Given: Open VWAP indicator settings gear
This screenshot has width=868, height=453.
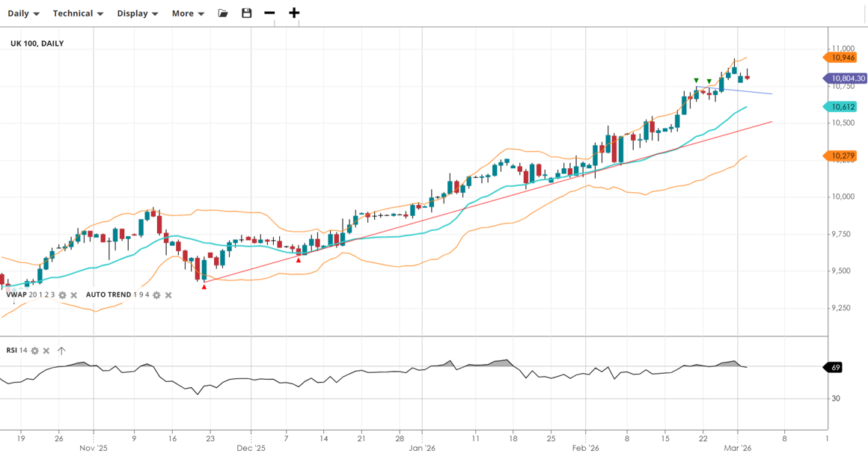Looking at the screenshot, I should 63,295.
